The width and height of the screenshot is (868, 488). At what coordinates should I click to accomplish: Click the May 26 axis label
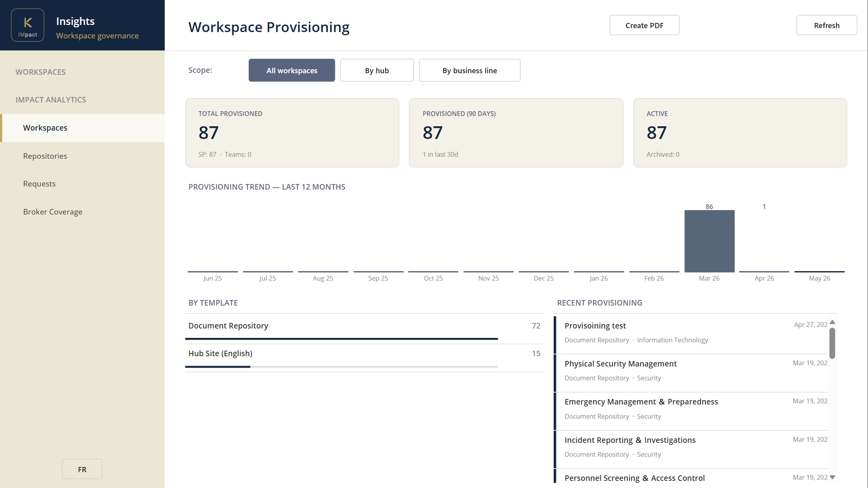click(819, 278)
